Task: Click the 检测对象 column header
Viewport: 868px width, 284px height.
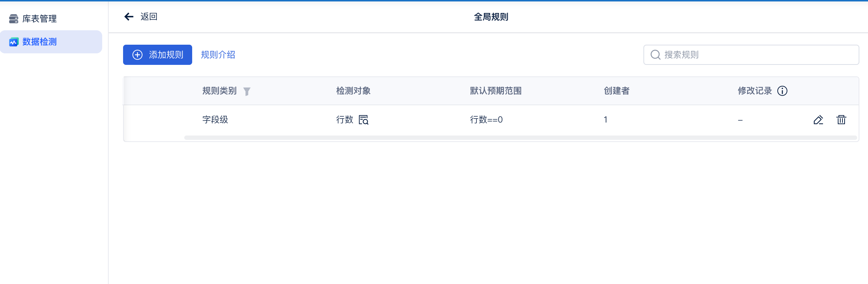Action: (x=353, y=91)
